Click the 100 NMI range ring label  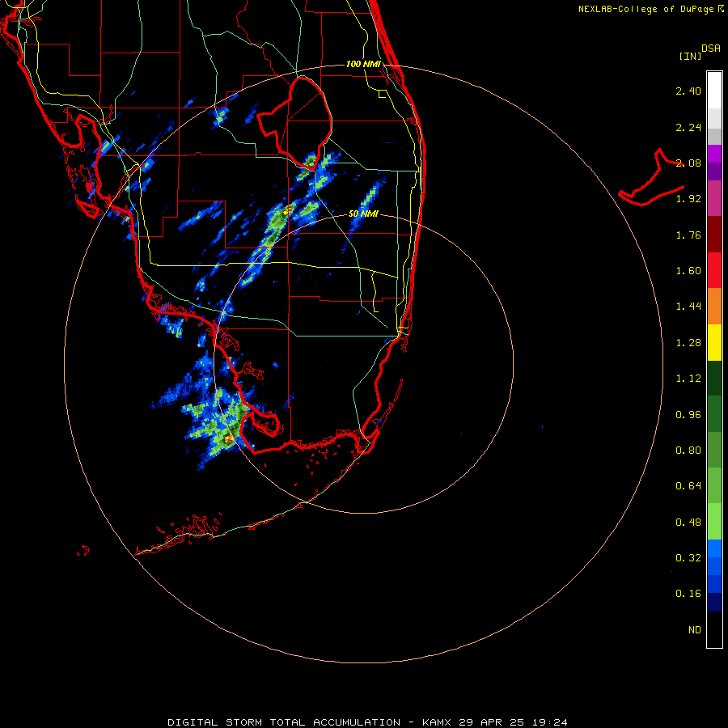pyautogui.click(x=363, y=64)
